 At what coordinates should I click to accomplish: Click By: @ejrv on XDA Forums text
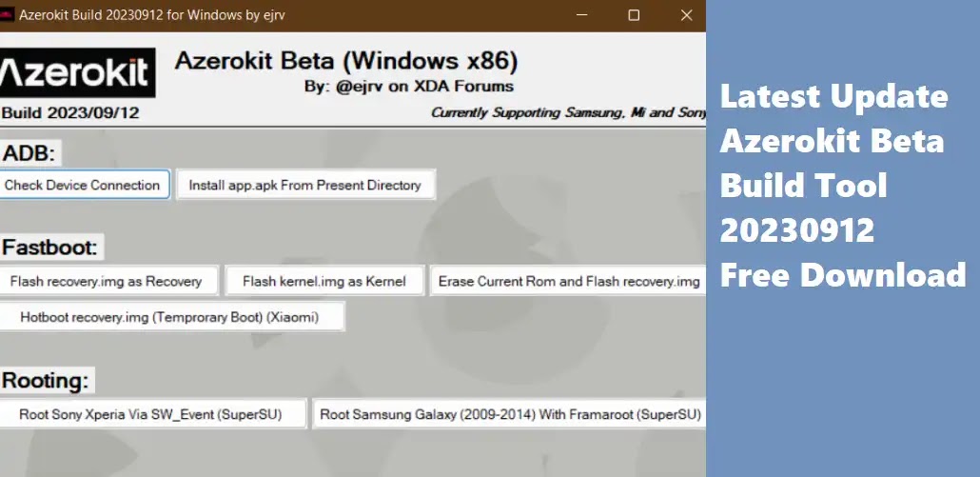point(409,87)
